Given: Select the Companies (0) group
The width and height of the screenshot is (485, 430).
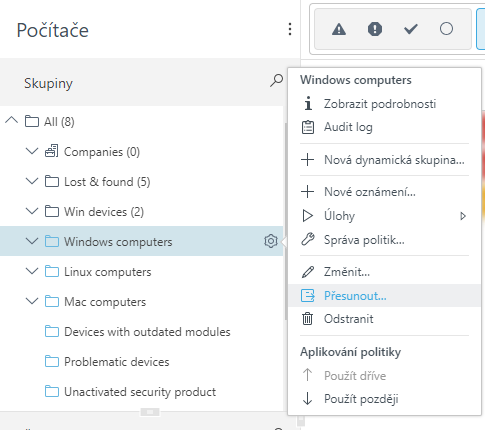Looking at the screenshot, I should click(102, 152).
